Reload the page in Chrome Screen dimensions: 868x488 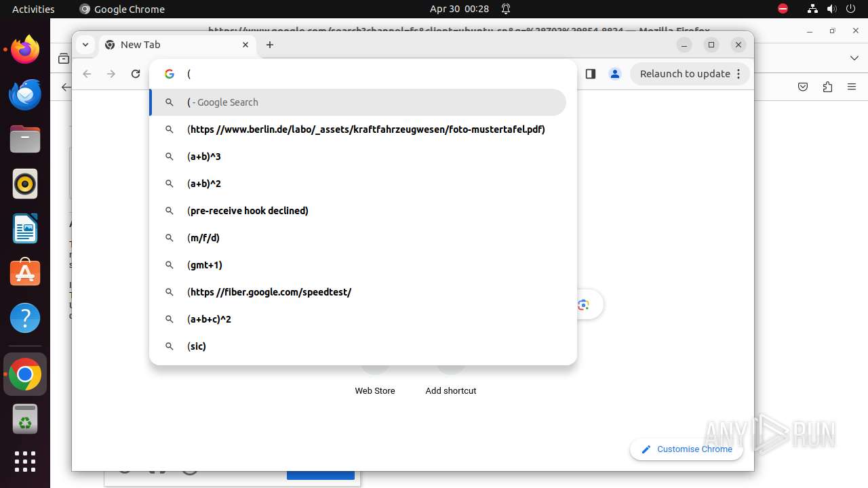pyautogui.click(x=136, y=74)
